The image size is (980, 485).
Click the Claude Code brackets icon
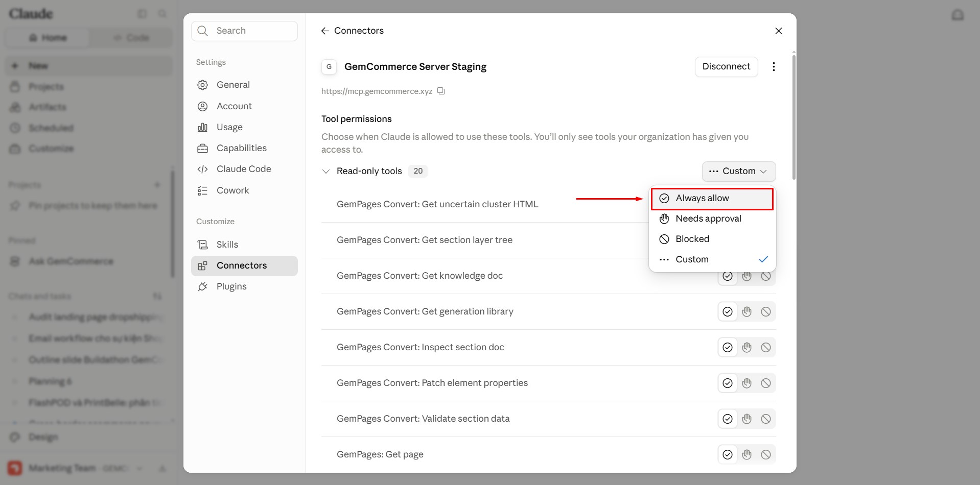tap(203, 169)
